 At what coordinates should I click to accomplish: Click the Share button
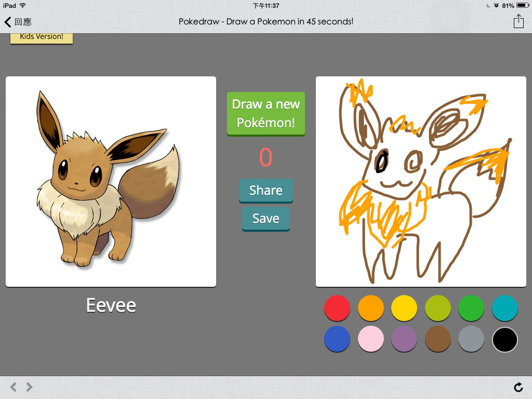pyautogui.click(x=265, y=191)
